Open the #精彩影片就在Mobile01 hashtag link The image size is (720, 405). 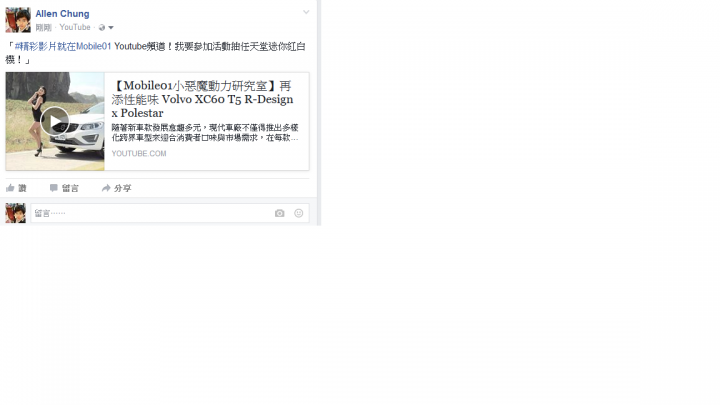(63, 46)
